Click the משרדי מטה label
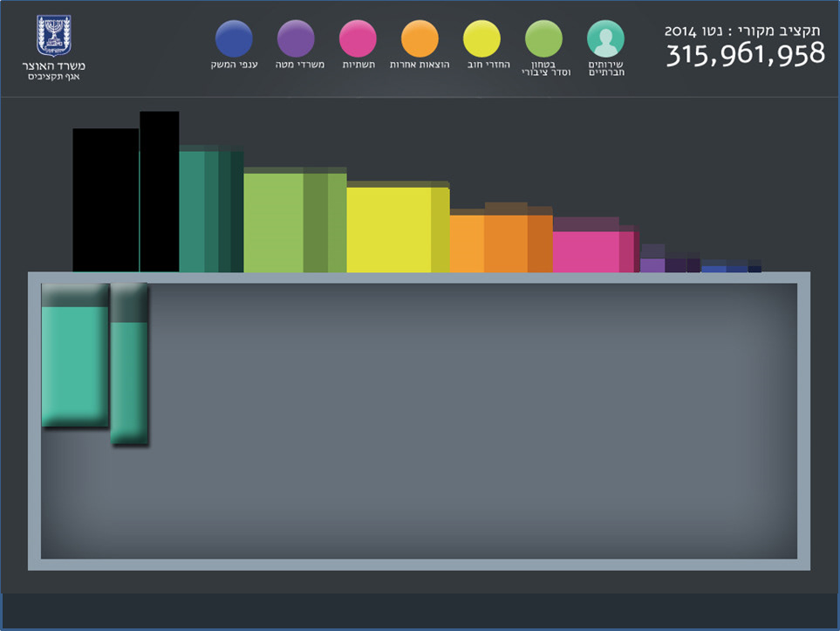This screenshot has height=631, width=840. pos(300,65)
